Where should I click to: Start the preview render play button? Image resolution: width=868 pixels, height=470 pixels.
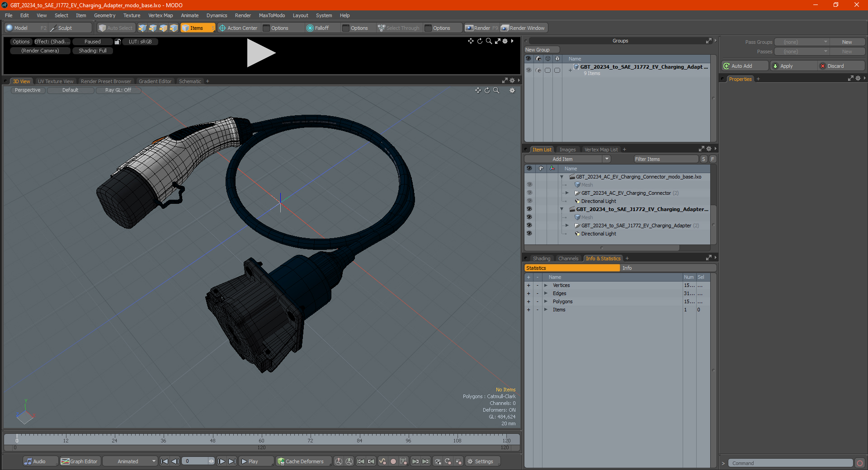(x=261, y=53)
